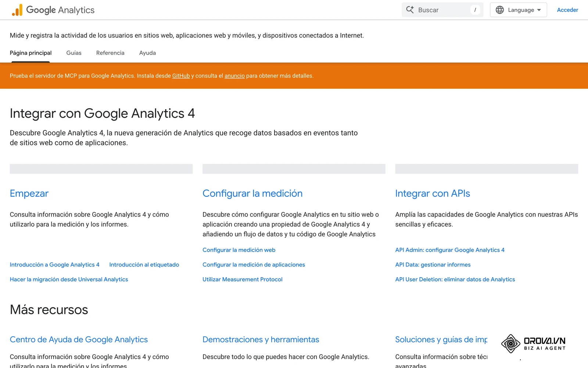The height and width of the screenshot is (368, 588).
Task: Click API Data: gestionar informes
Action: (x=433, y=265)
